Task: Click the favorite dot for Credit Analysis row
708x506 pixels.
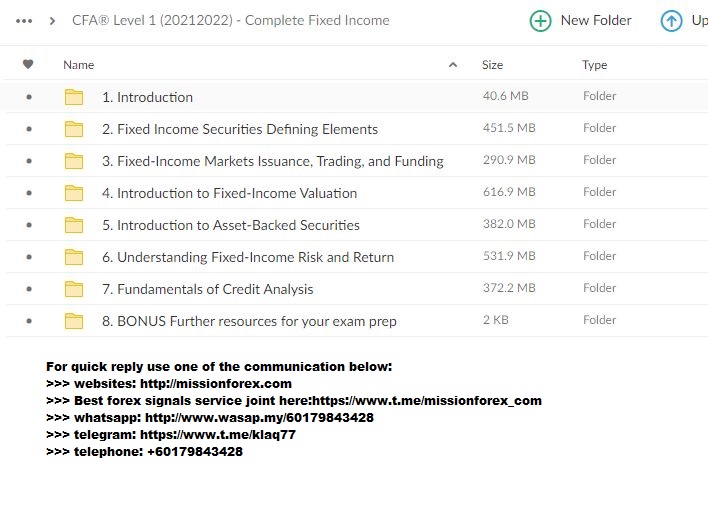Action: tap(29, 289)
